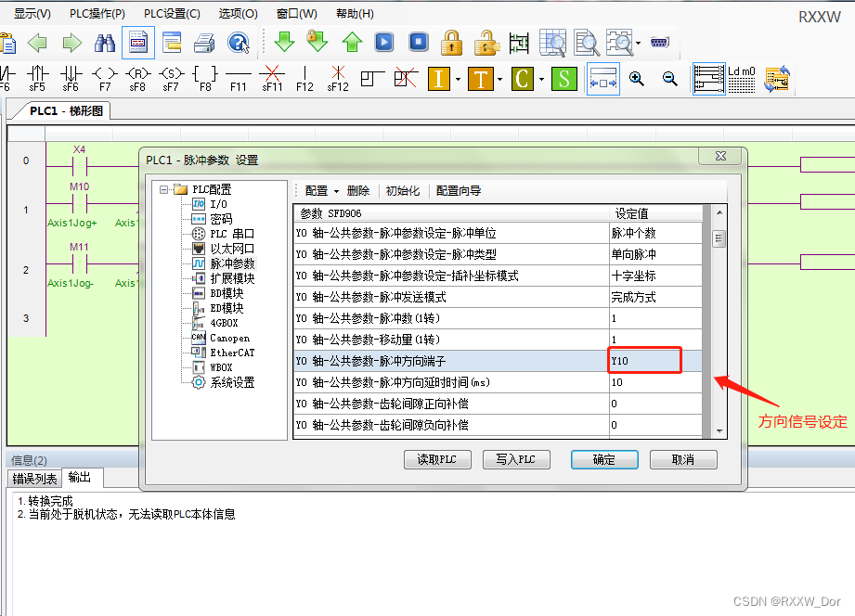Screen dimensions: 855x616
Task: Insert vertical line F12
Action: click(304, 78)
